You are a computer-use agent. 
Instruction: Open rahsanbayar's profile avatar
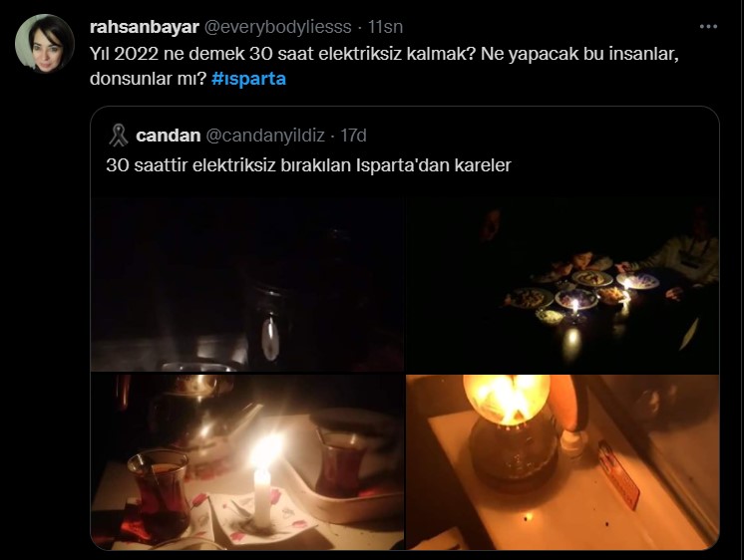[45, 44]
